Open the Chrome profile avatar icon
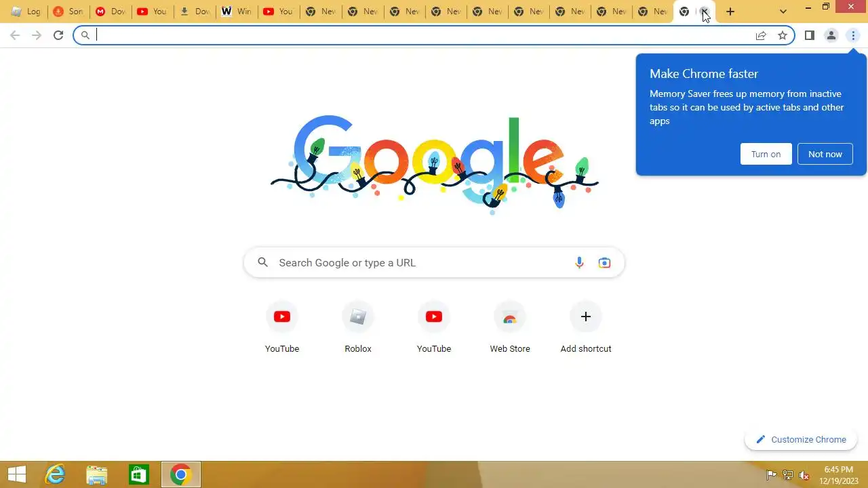Screen dimensions: 868x488 click(831, 35)
